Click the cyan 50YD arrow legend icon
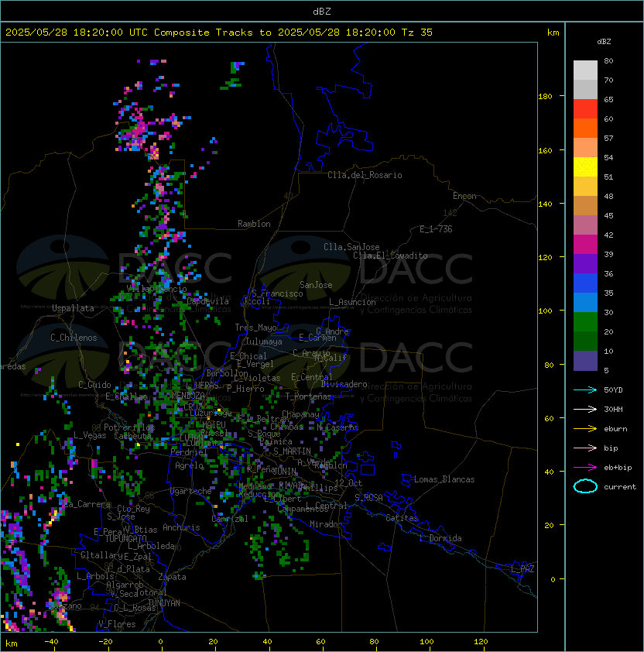This screenshot has height=652, width=644. click(x=585, y=390)
